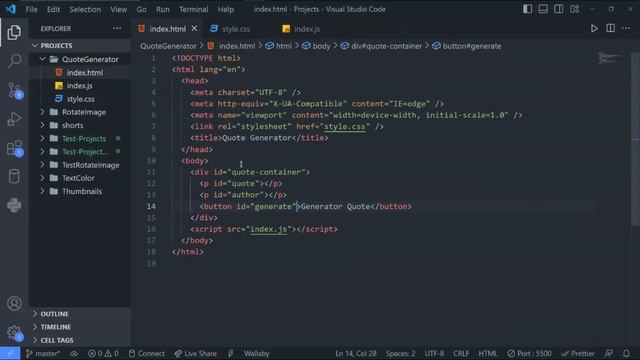Open Problems via errors and warnings count
This screenshot has width=640, height=360.
103,353
